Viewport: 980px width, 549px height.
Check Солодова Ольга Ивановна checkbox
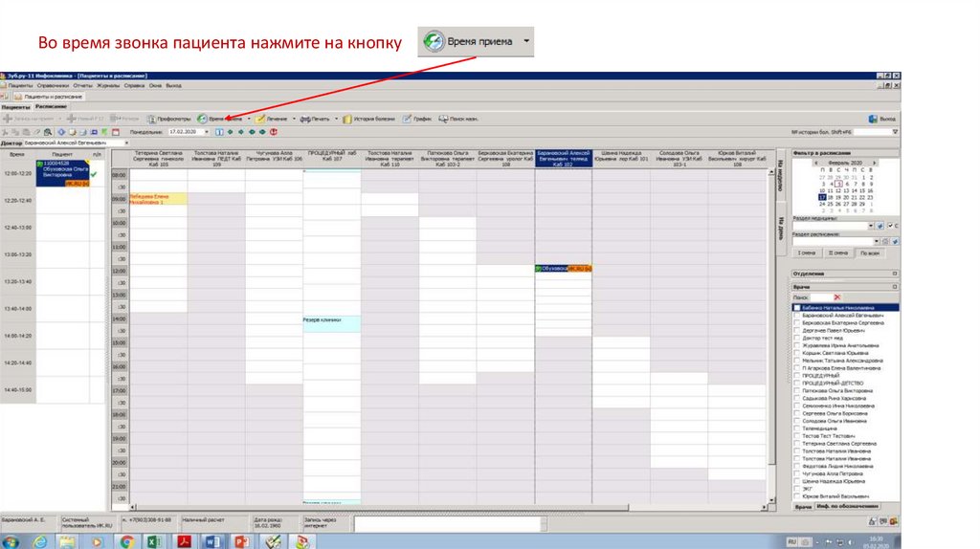(797, 421)
